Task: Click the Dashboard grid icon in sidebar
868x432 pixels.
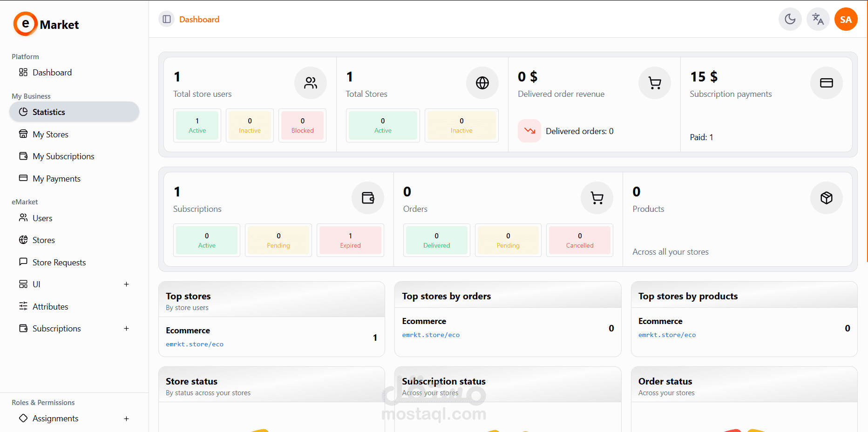Action: click(23, 72)
